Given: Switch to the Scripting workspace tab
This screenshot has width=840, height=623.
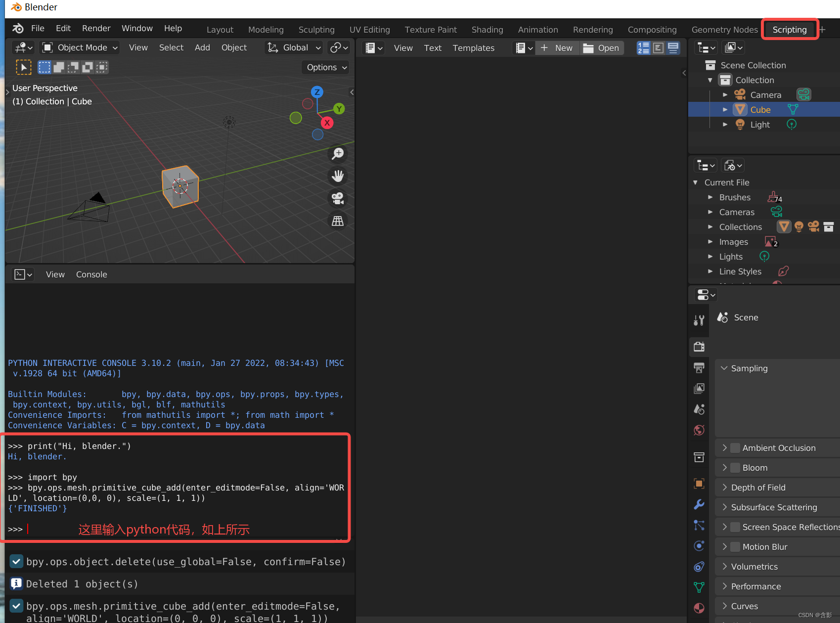Looking at the screenshot, I should click(790, 30).
